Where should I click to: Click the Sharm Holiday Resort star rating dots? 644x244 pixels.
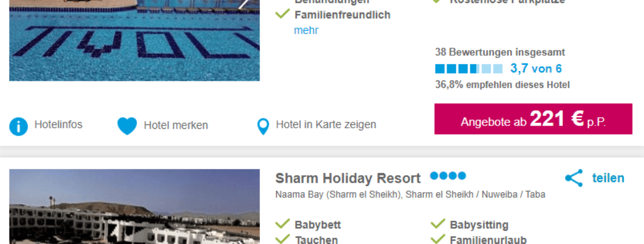point(448,176)
